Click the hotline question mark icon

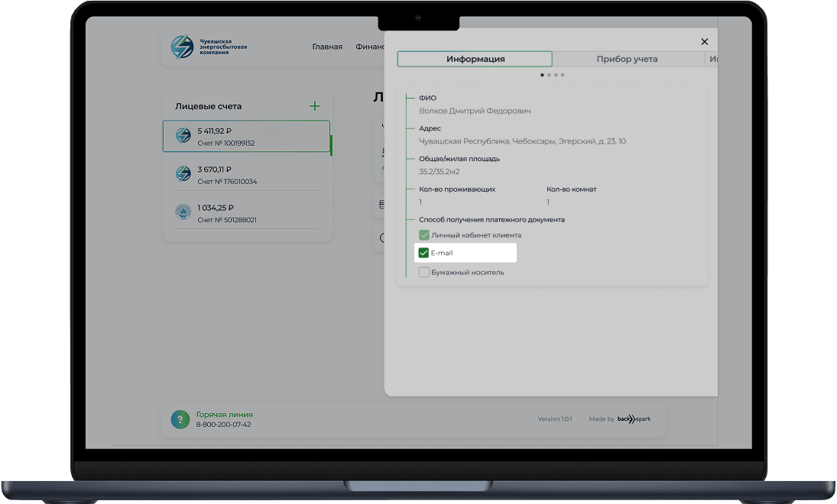(x=180, y=419)
